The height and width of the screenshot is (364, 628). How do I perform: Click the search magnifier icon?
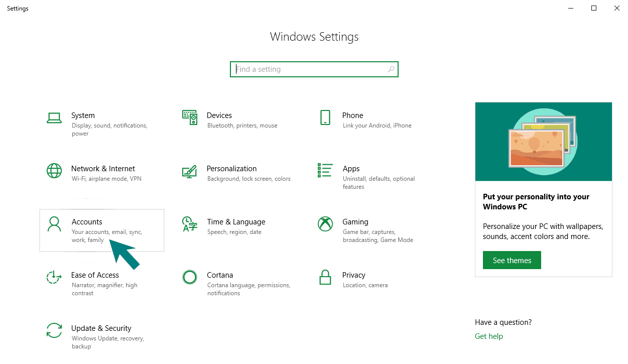pos(391,69)
